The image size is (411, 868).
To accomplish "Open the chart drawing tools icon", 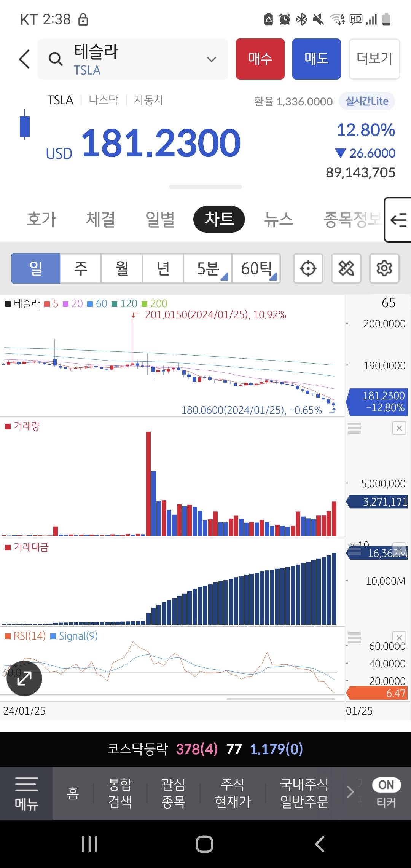I will (x=346, y=268).
